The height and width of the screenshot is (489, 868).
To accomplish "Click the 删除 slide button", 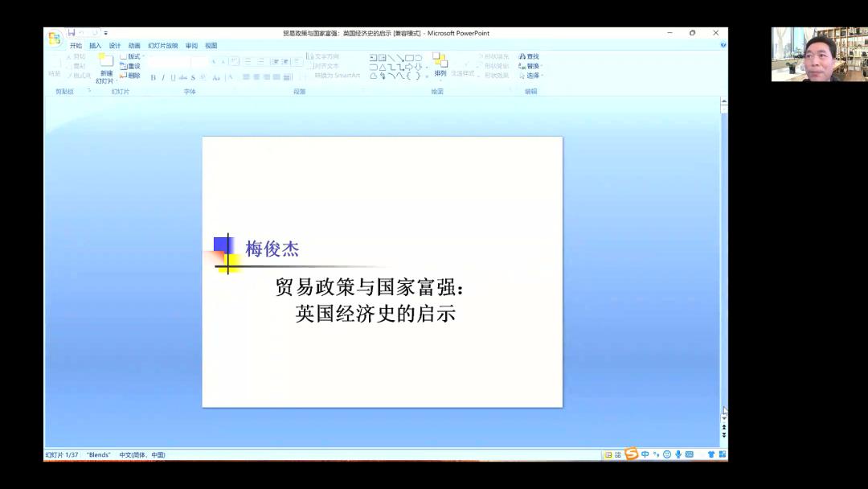I will coord(130,76).
